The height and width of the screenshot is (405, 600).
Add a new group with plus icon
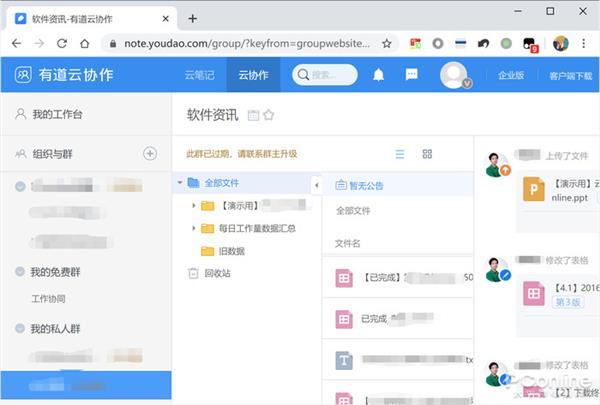pyautogui.click(x=150, y=154)
